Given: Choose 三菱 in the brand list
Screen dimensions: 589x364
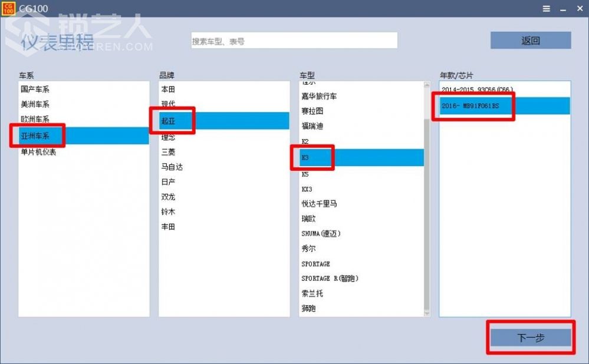Looking at the screenshot, I should pyautogui.click(x=224, y=152).
